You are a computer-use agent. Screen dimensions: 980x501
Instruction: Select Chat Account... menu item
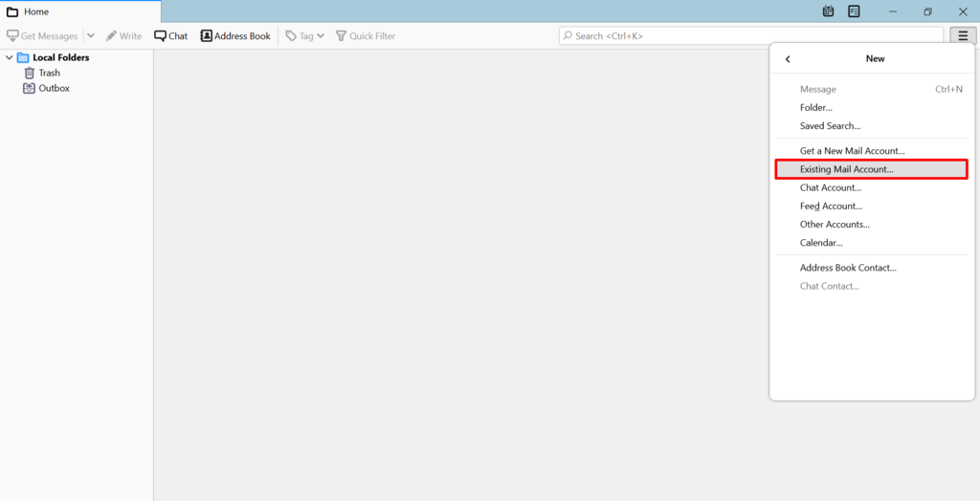click(872, 187)
